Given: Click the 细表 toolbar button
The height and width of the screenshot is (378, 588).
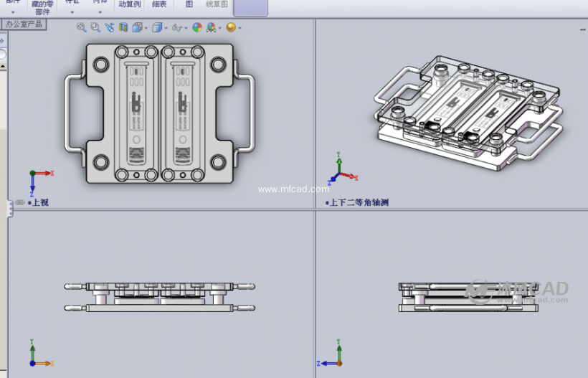Looking at the screenshot, I should (159, 4).
